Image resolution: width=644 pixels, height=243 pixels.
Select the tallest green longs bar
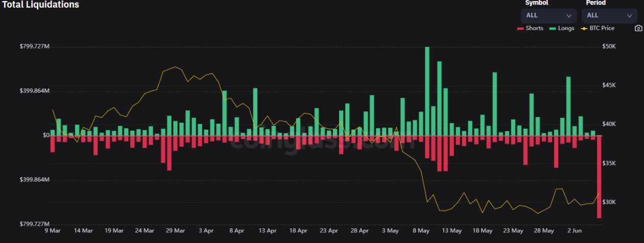[427, 91]
